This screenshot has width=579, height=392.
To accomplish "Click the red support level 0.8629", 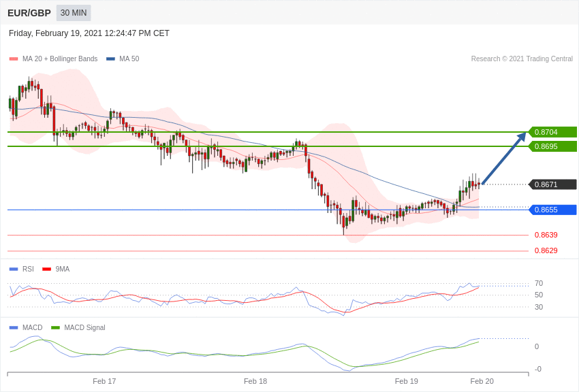I will pyautogui.click(x=546, y=250).
